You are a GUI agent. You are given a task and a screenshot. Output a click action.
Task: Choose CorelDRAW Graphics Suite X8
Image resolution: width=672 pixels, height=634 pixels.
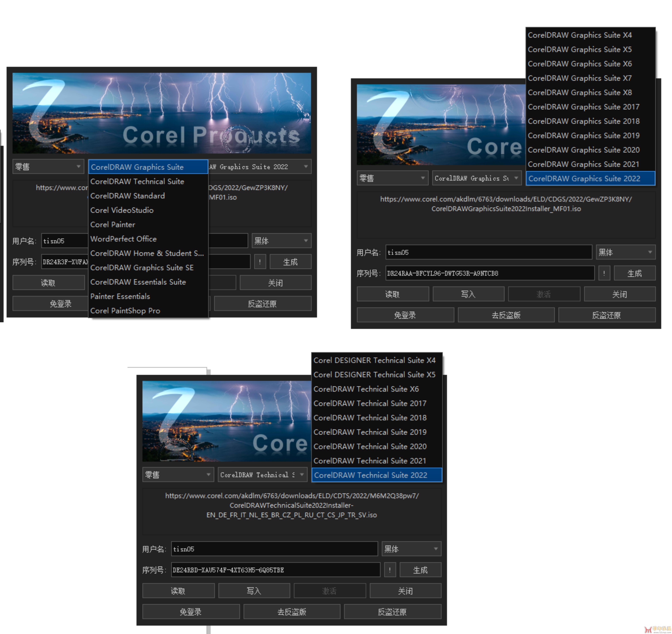(591, 92)
